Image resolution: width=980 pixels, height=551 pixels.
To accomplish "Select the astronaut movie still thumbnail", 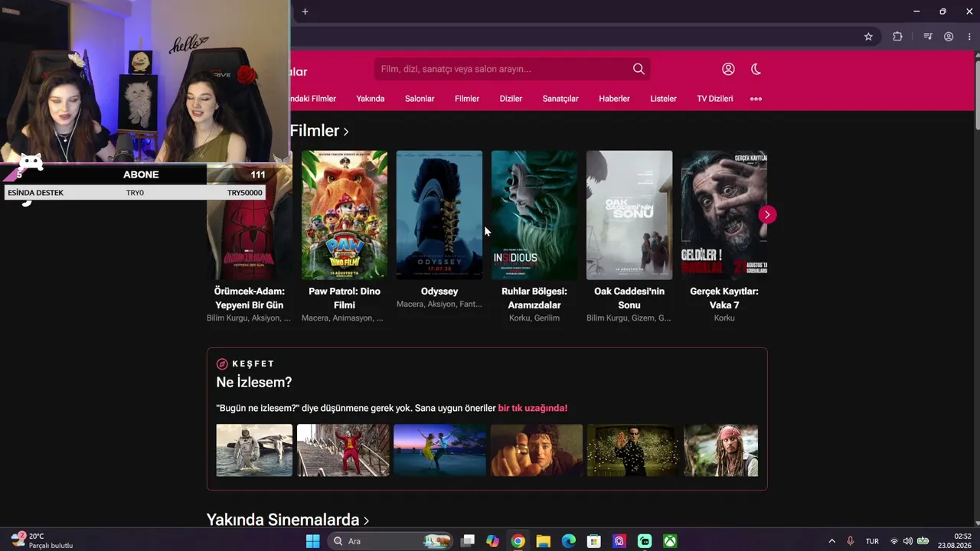I will pyautogui.click(x=254, y=451).
